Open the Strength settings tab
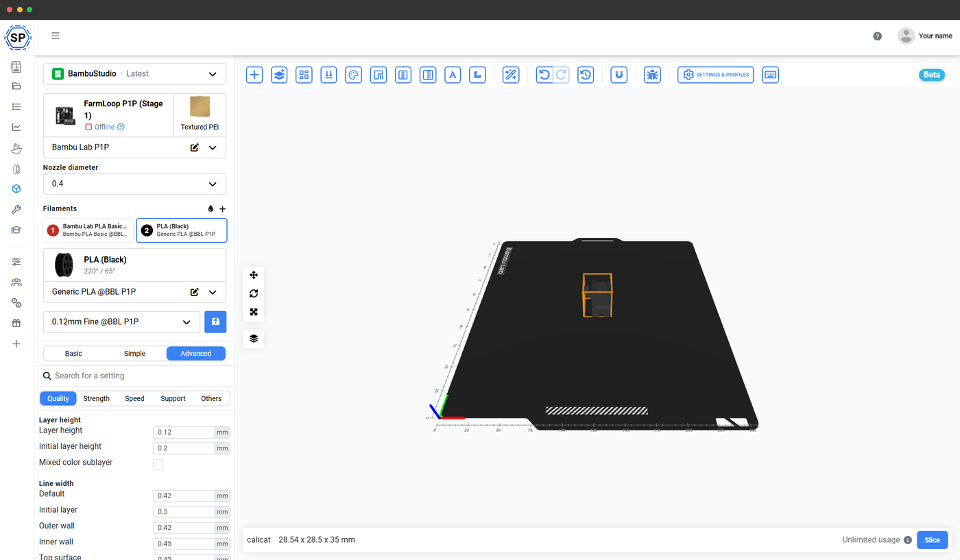Viewport: 960px width, 560px height. [x=96, y=398]
